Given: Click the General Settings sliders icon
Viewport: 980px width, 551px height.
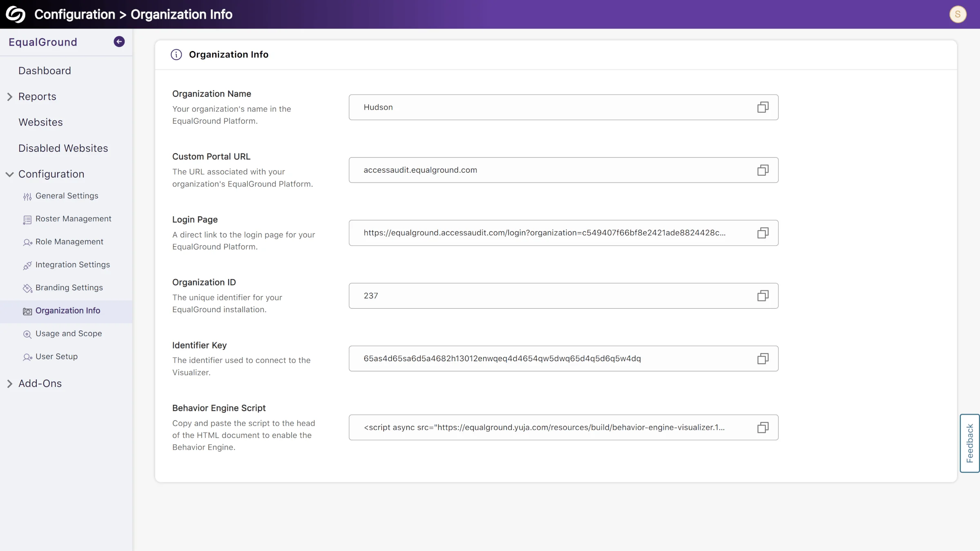Looking at the screenshot, I should pyautogui.click(x=27, y=197).
